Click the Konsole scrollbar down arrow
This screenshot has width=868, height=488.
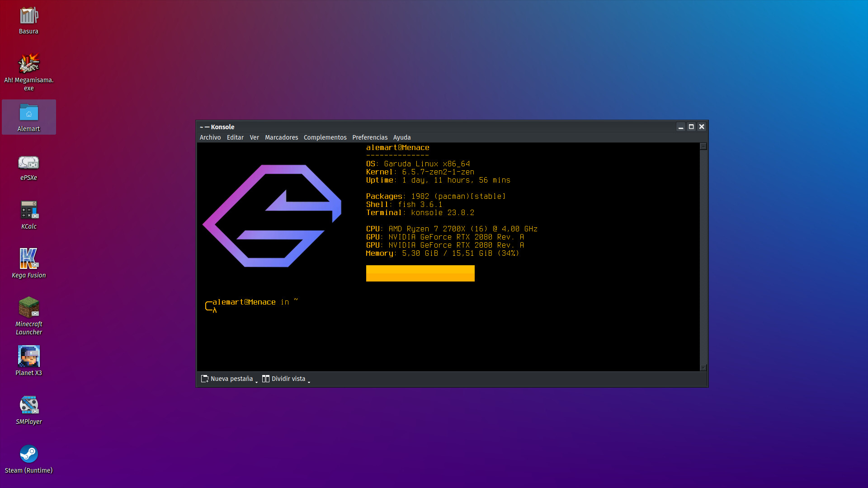tap(703, 367)
